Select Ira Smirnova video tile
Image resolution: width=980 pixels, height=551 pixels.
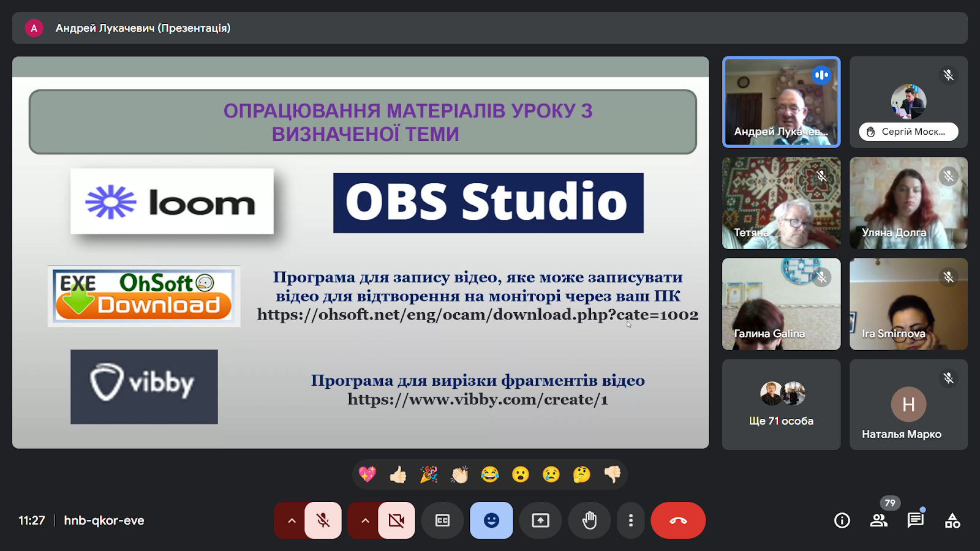[x=908, y=304]
